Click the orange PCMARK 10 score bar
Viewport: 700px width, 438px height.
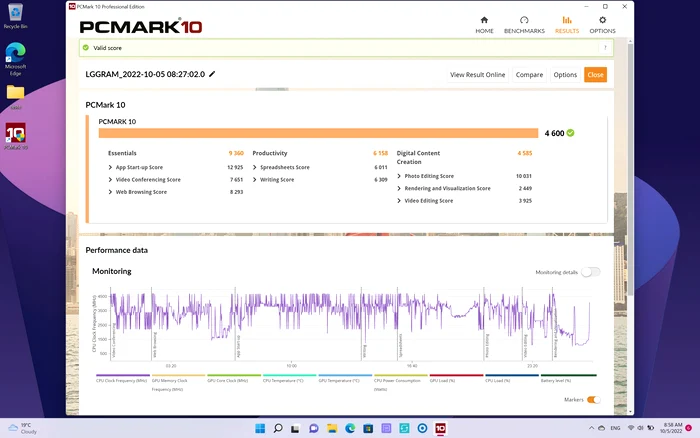click(x=318, y=133)
